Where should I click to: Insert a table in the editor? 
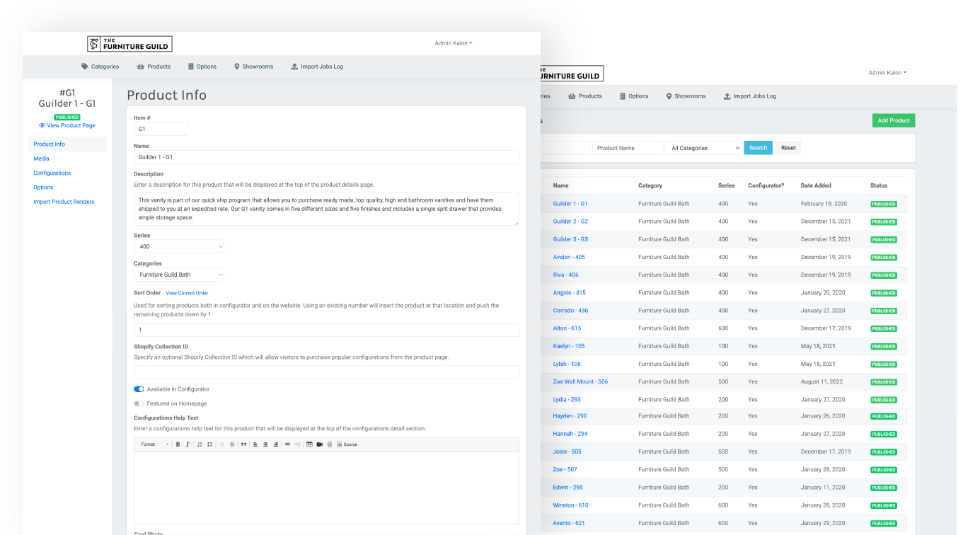[309, 444]
